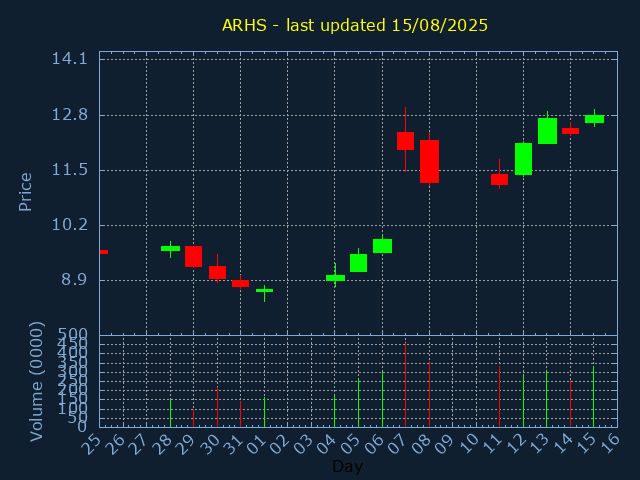Select the green candlestick for day 15
The height and width of the screenshot is (480, 640).
[x=594, y=119]
